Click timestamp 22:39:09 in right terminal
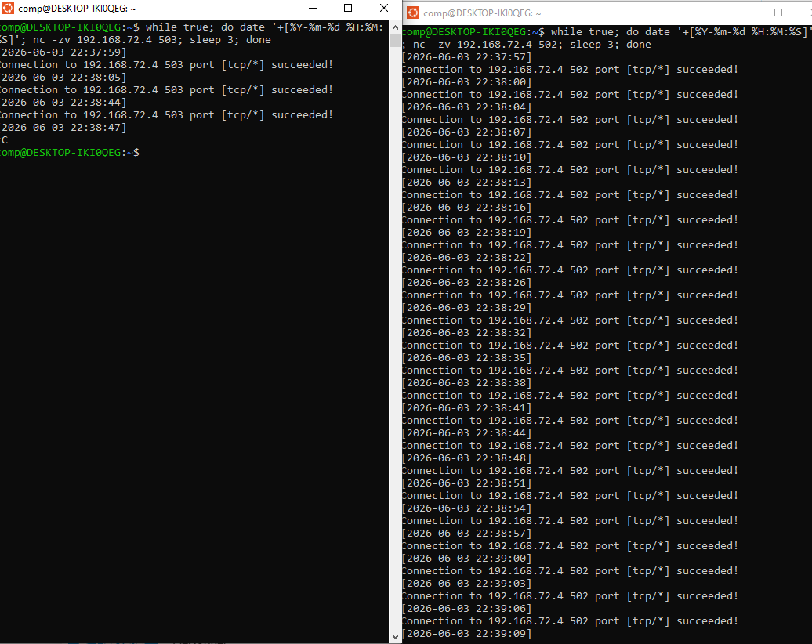 467,634
